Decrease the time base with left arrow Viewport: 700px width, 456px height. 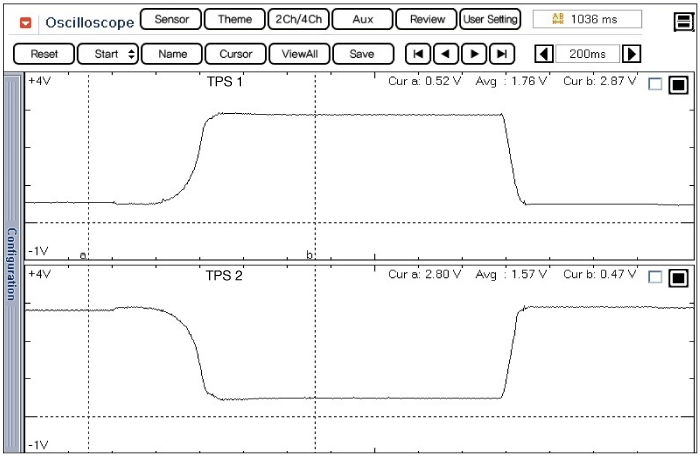pos(544,54)
